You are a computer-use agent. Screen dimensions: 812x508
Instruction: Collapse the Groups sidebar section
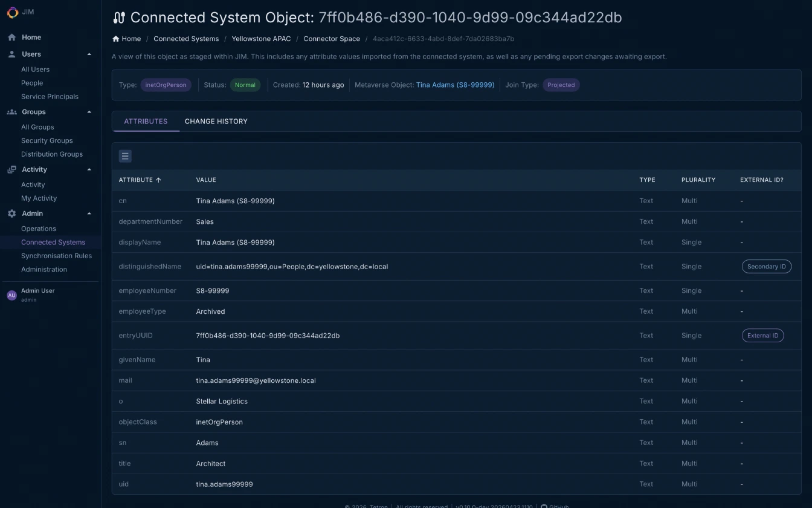click(89, 112)
